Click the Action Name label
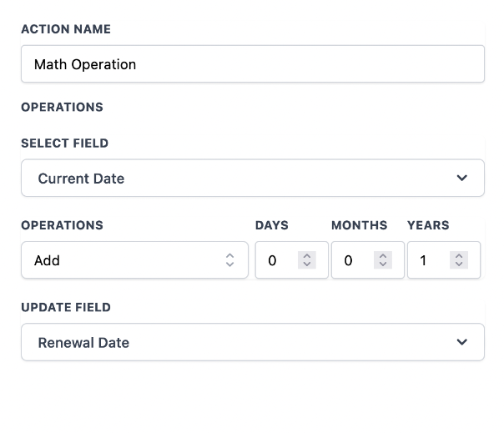The width and height of the screenshot is (504, 433). coord(66,29)
